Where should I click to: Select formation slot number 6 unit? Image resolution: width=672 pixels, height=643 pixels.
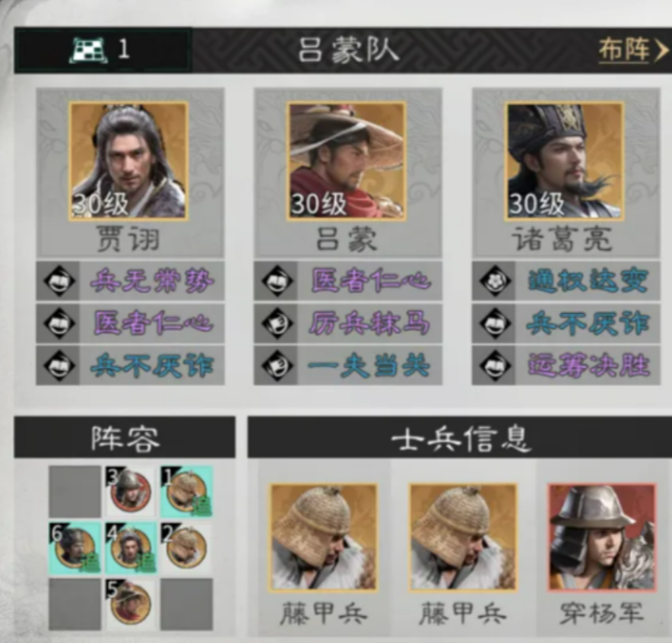pyautogui.click(x=74, y=548)
